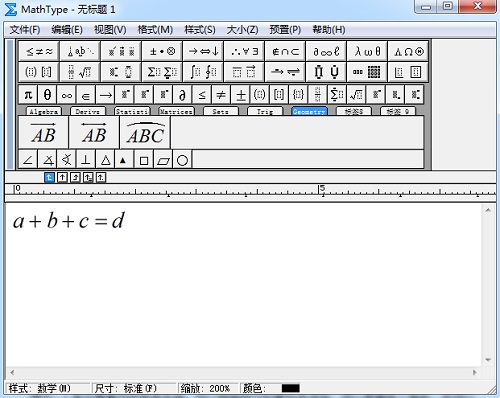The image size is (500, 398).
Task: Switch to the Sets tab
Action: coord(221,111)
